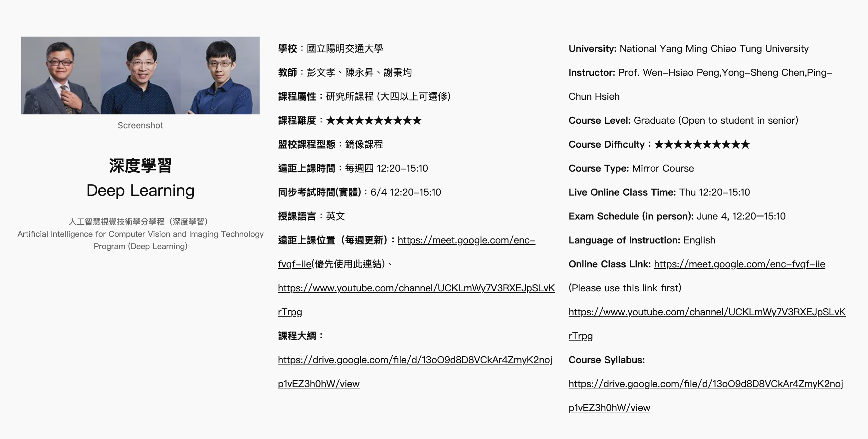Click the Artificial Intelligence for Computer Vision program text
The width and height of the screenshot is (868, 439).
point(140,234)
